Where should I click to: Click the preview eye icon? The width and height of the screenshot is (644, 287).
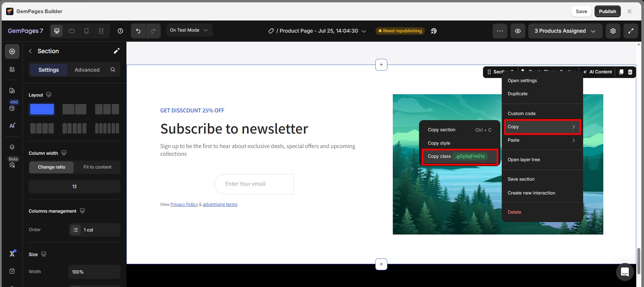coord(518,31)
